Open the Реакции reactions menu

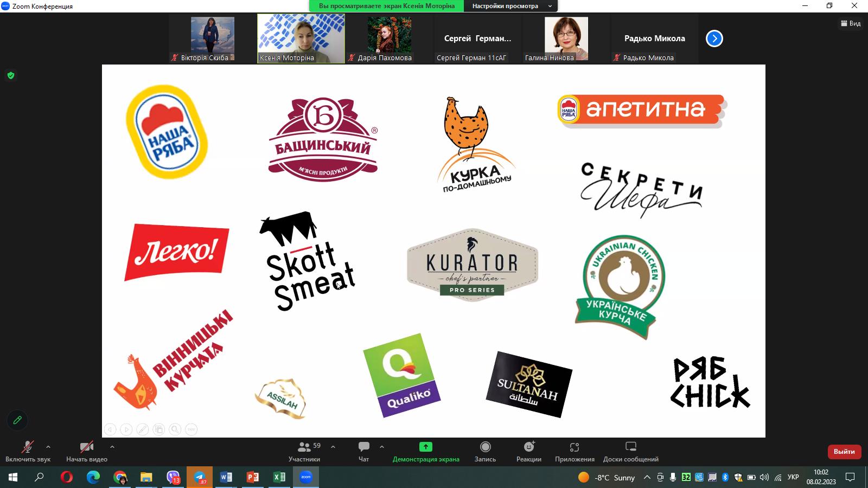(x=529, y=452)
